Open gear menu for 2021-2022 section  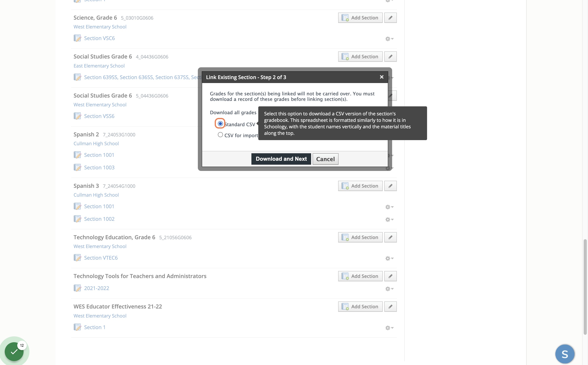(x=389, y=289)
